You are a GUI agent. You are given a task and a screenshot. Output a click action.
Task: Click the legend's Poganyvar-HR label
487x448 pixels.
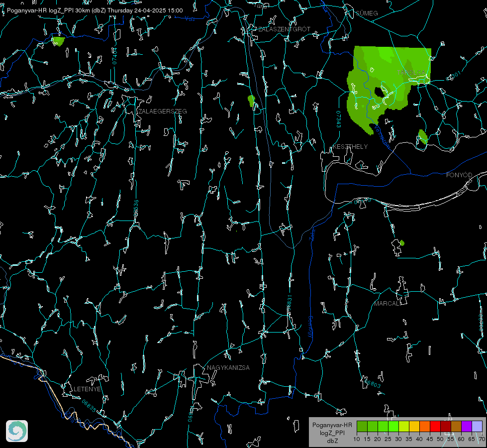[x=332, y=425]
